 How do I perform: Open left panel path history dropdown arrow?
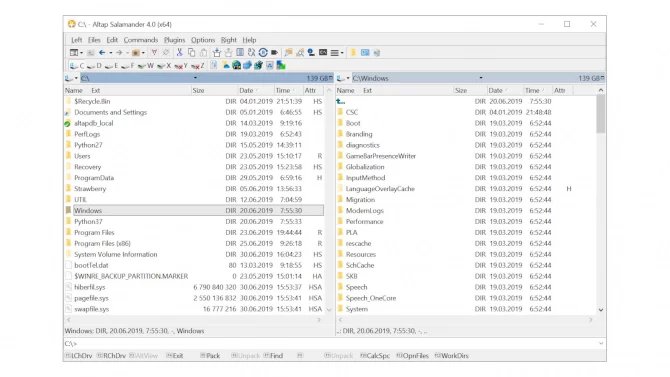(x=195, y=78)
